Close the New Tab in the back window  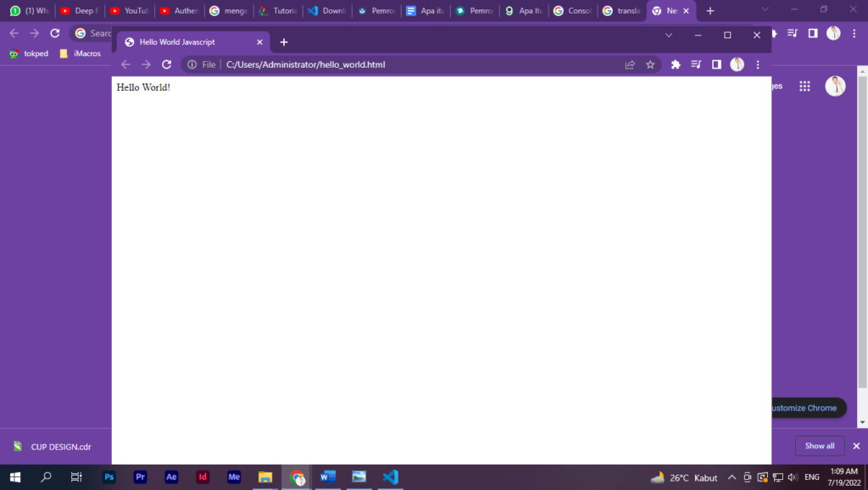pos(686,10)
